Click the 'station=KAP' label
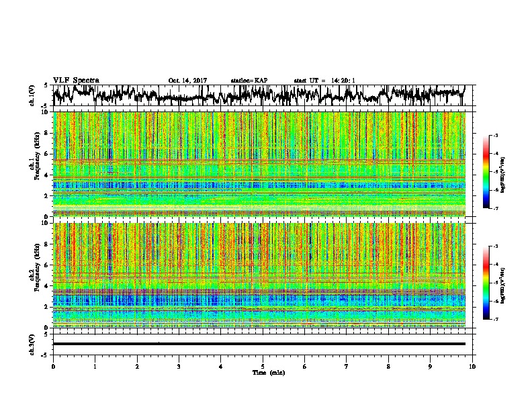Viewport: 532px width, 411px height. pos(249,81)
